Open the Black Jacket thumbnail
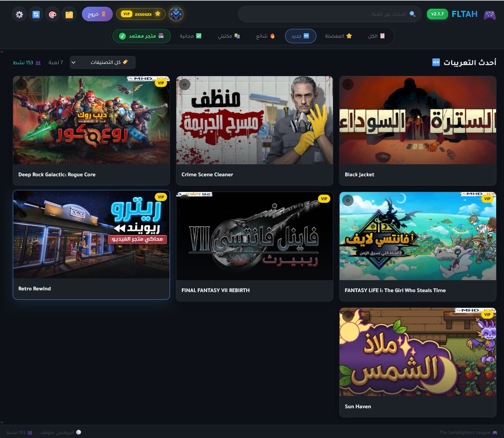504x438 pixels. pos(417,120)
